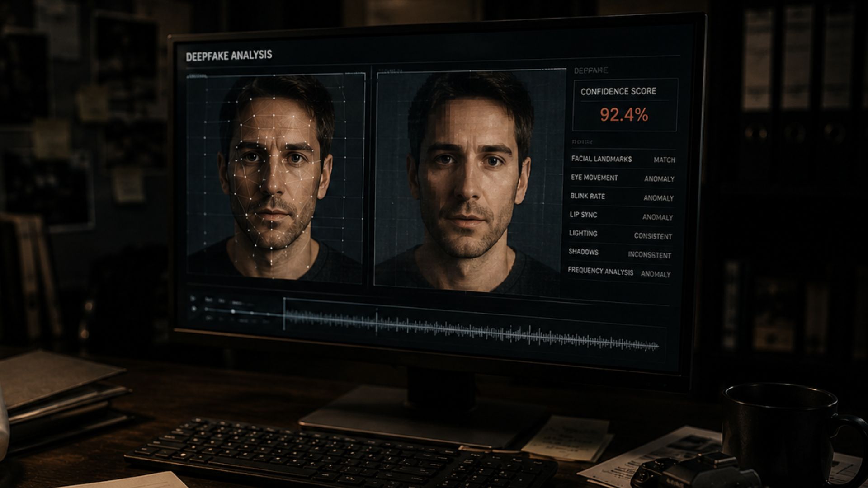868x488 pixels.
Task: Click the MATCH status for Facial Landmarks
Action: [664, 160]
